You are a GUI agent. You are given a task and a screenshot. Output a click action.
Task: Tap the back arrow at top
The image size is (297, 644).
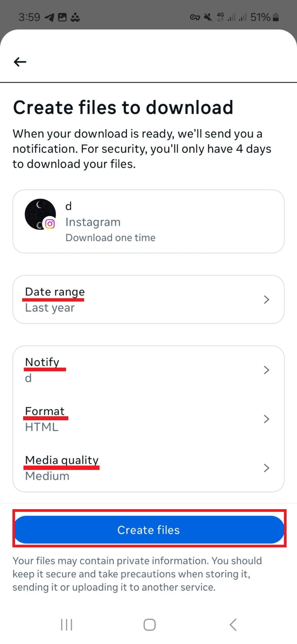click(x=20, y=62)
